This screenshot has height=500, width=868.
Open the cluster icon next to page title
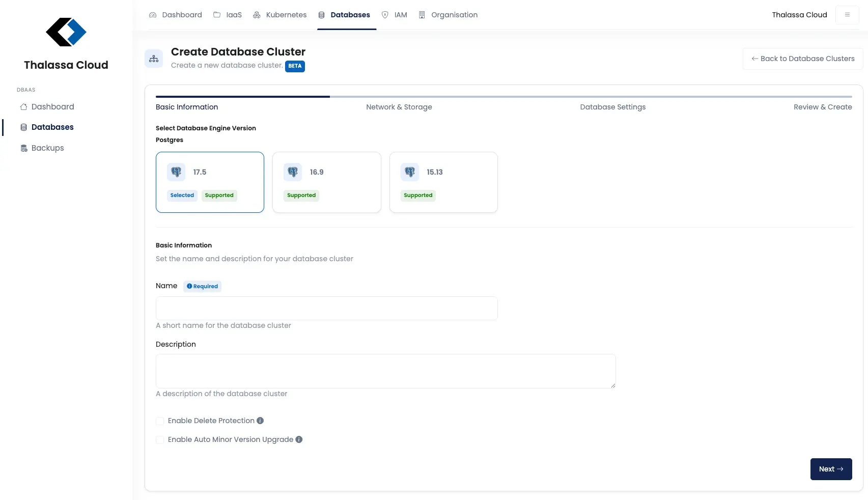(154, 58)
